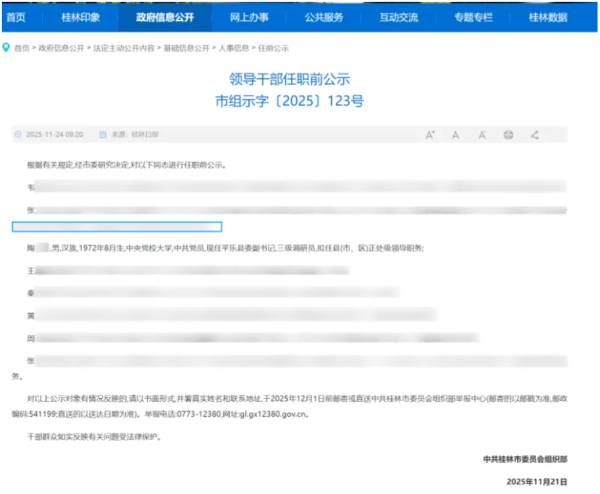Click the decrease font size icon
This screenshot has height=494, width=600.
tap(482, 134)
